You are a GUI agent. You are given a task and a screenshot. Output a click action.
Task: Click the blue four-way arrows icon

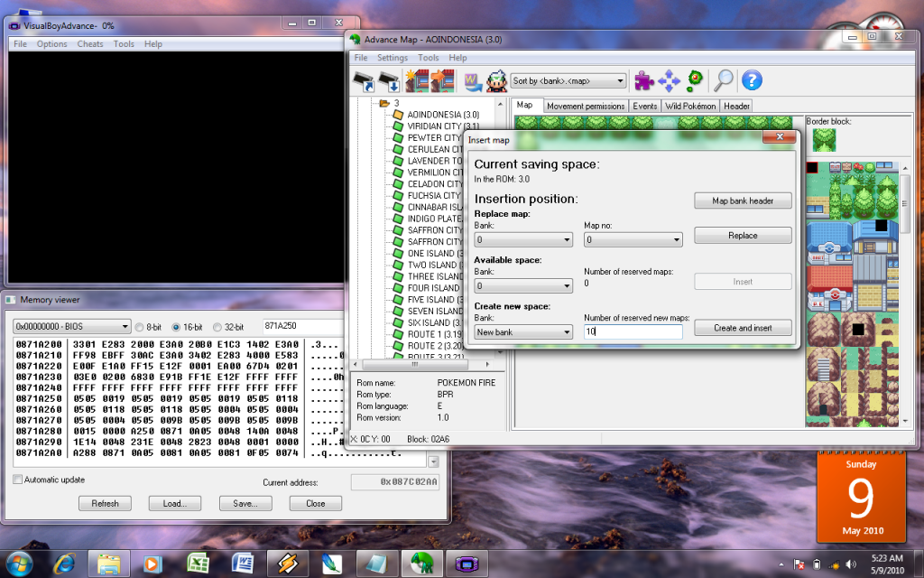point(669,80)
